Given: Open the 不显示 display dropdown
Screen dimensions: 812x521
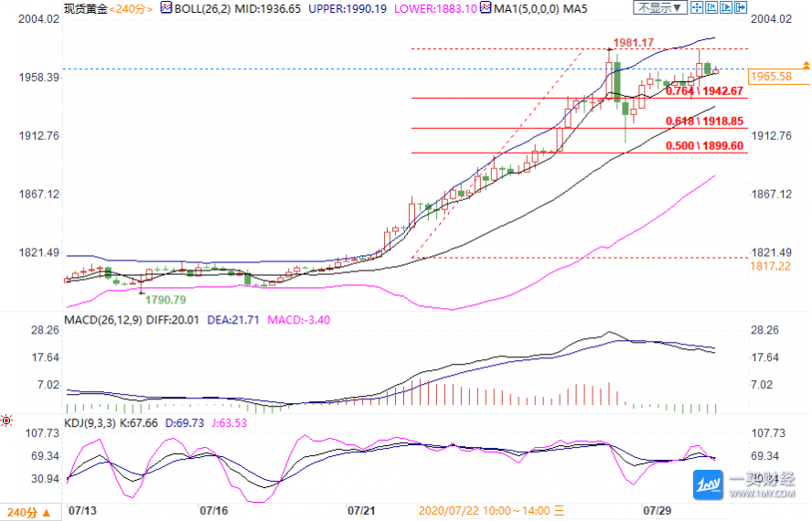Looking at the screenshot, I should [660, 7].
